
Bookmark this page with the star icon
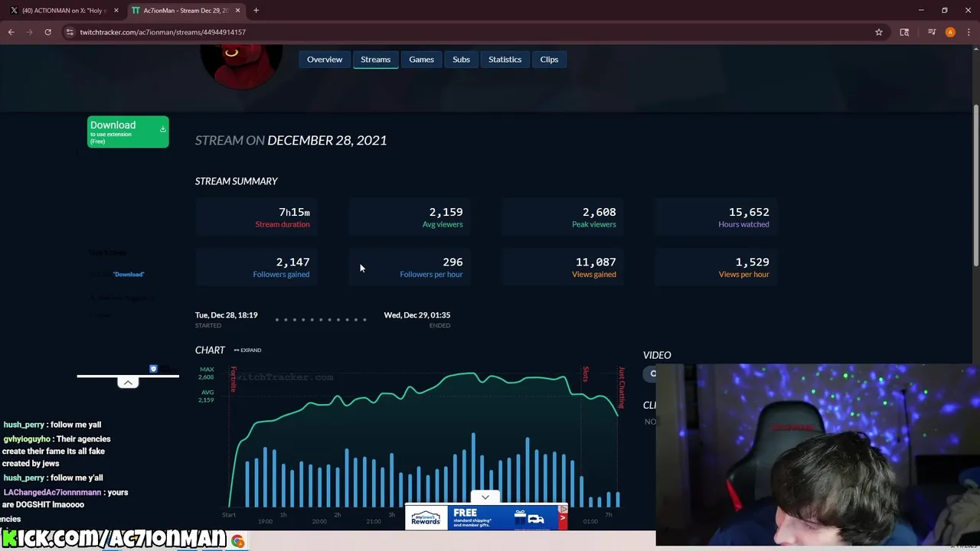click(x=879, y=32)
